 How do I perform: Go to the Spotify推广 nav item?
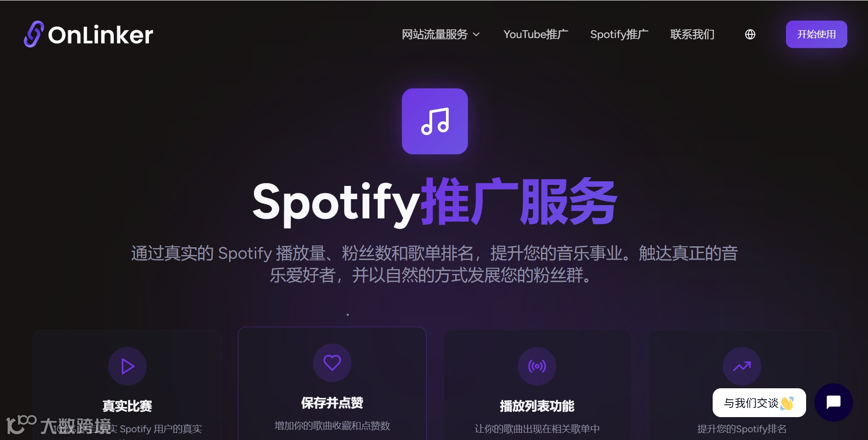click(x=619, y=34)
